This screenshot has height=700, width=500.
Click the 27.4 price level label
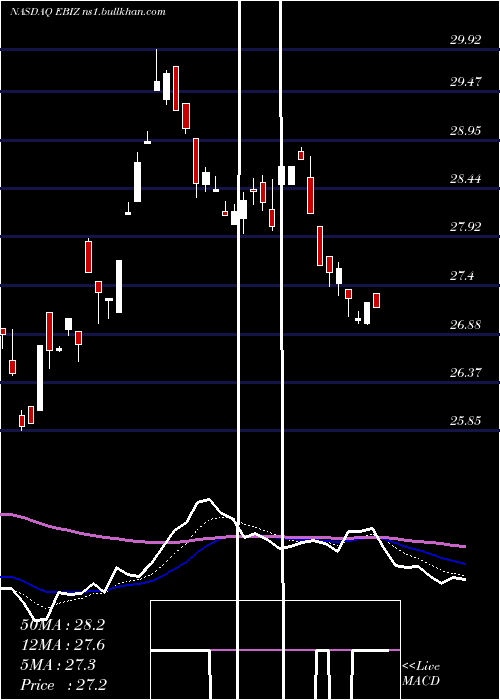coord(461,276)
